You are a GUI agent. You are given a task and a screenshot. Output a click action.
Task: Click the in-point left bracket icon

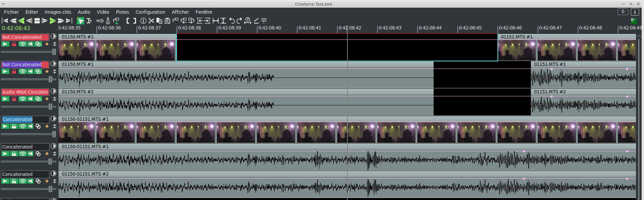click(128, 21)
